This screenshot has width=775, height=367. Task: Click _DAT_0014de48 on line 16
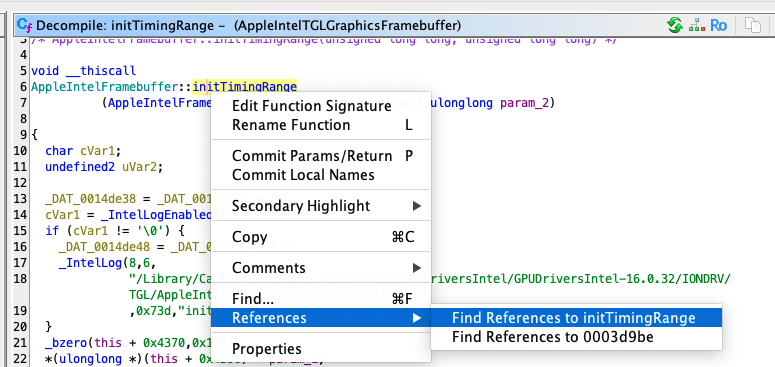105,247
